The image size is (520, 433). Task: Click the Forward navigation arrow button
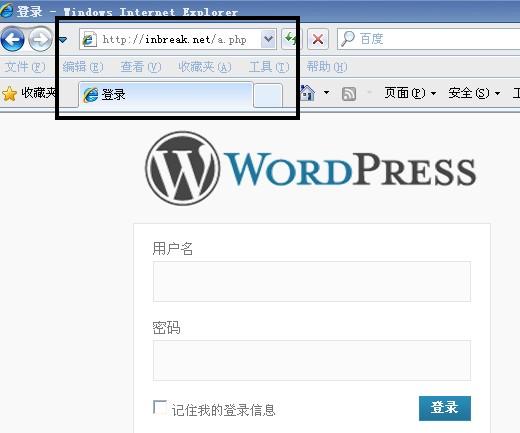(x=40, y=40)
